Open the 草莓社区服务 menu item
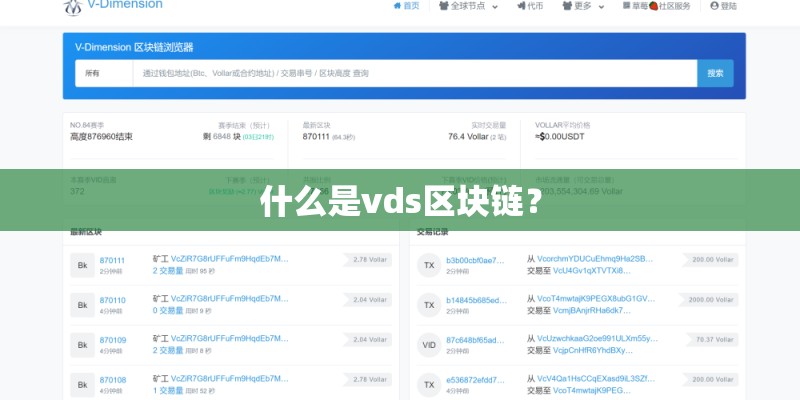800x400 pixels. [657, 6]
